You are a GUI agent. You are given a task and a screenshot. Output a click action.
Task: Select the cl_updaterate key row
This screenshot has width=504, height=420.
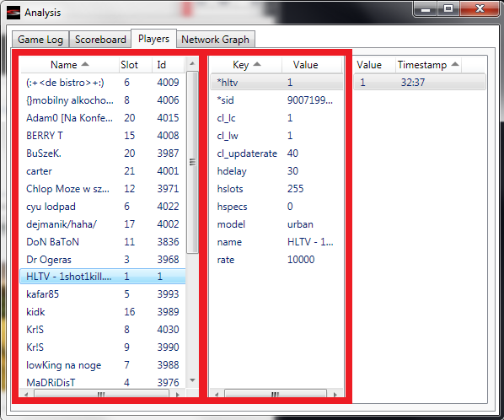click(x=276, y=153)
